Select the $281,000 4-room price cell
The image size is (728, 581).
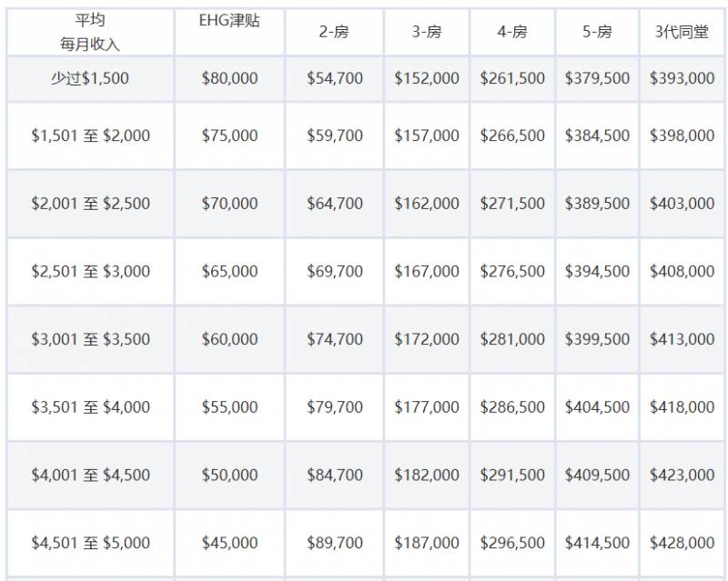pos(512,339)
